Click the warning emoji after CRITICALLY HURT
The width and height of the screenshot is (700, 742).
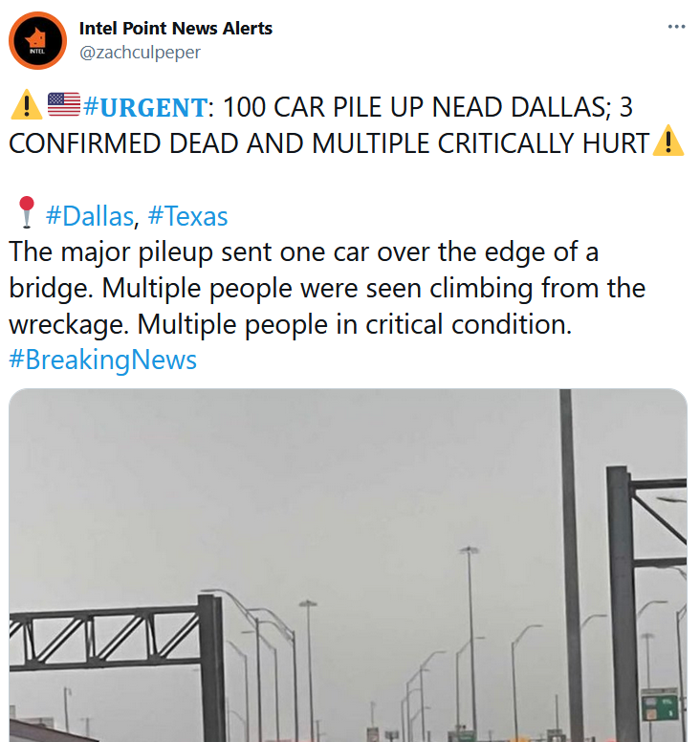(x=667, y=141)
